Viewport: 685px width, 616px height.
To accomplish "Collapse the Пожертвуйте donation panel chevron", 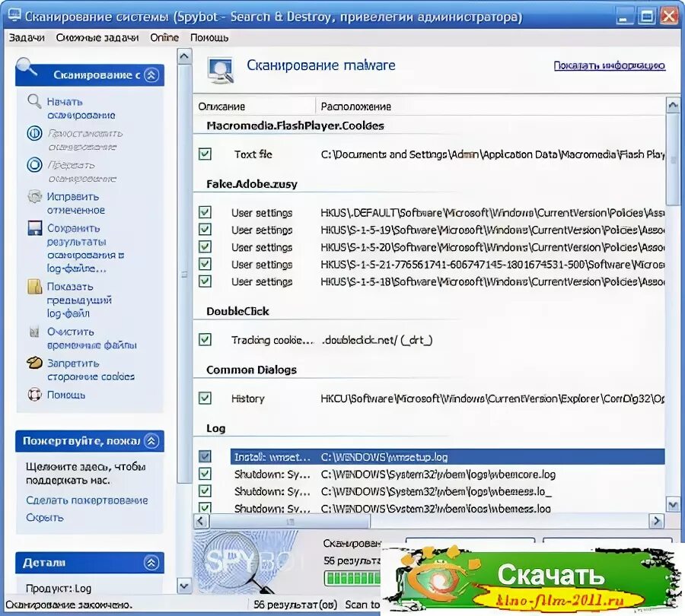I will [x=151, y=441].
